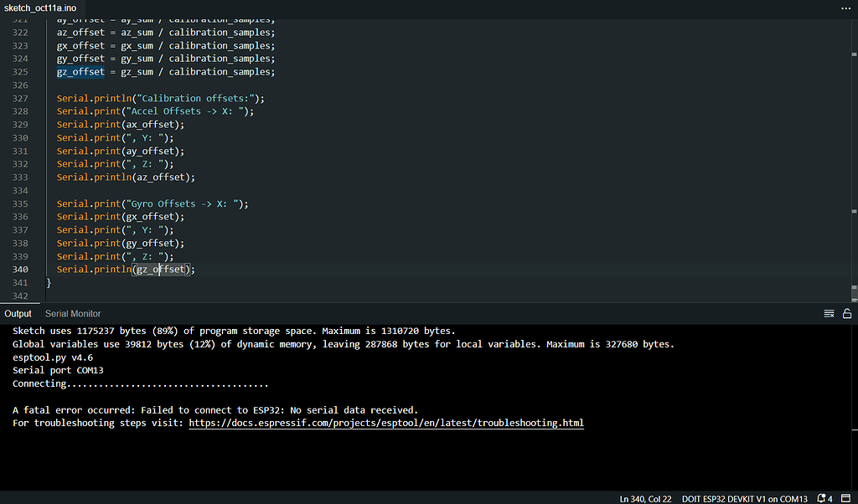Click gx_offset assignment on line 323

[x=166, y=46]
